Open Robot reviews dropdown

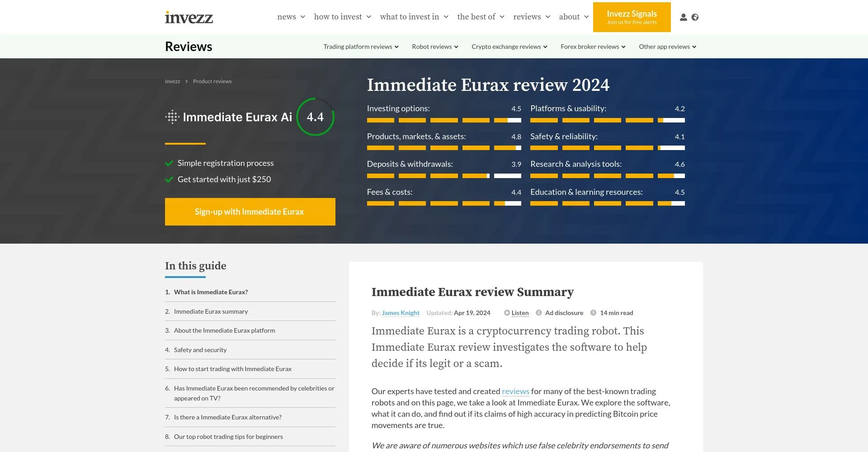point(435,47)
